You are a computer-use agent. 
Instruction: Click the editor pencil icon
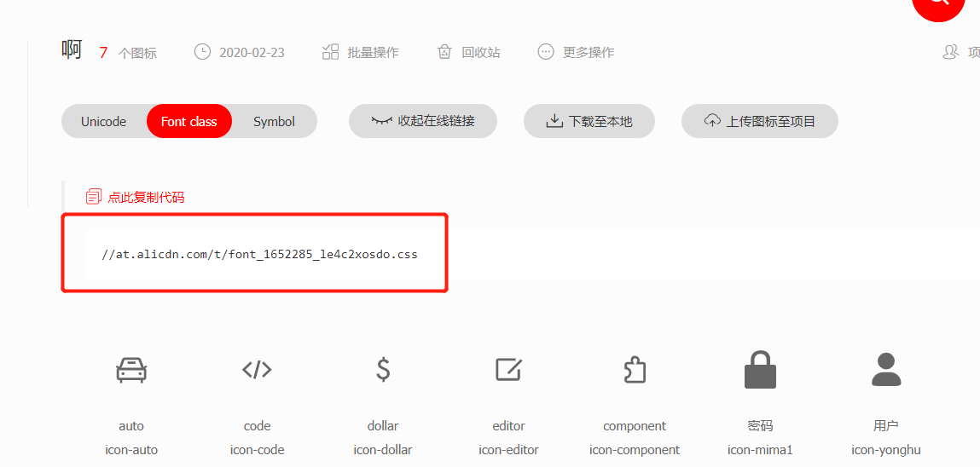click(x=508, y=369)
